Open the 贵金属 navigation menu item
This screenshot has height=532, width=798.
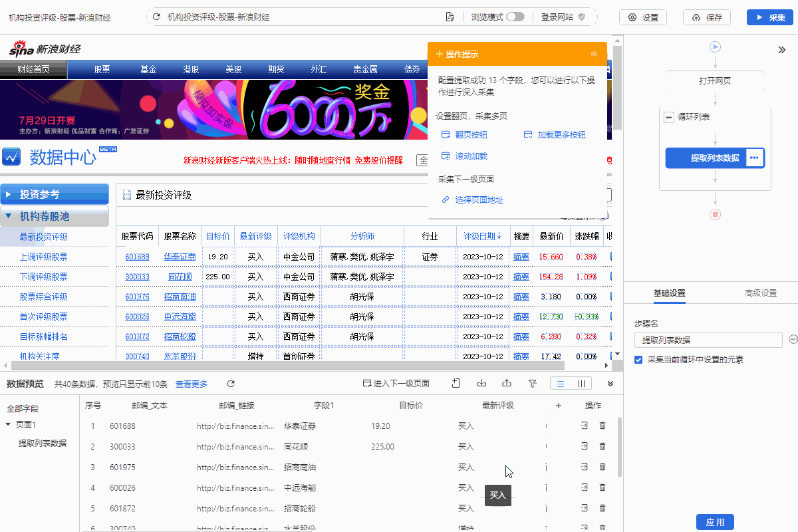[365, 69]
